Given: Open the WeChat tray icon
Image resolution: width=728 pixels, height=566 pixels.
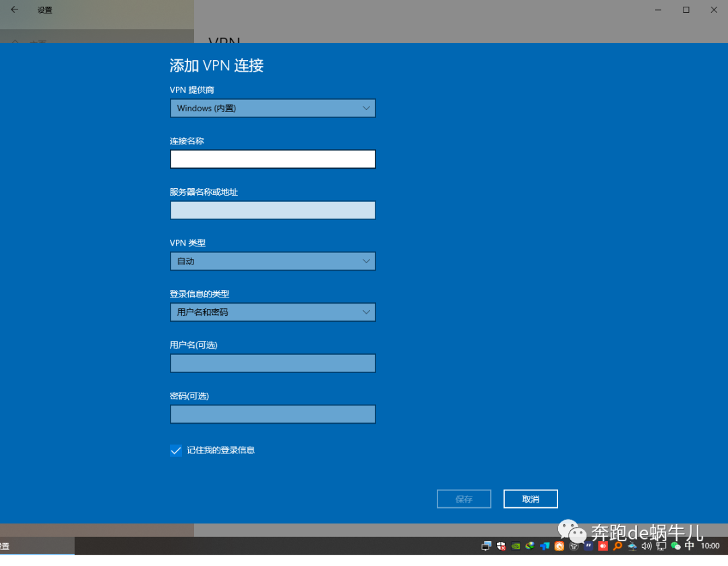Looking at the screenshot, I should click(x=675, y=546).
